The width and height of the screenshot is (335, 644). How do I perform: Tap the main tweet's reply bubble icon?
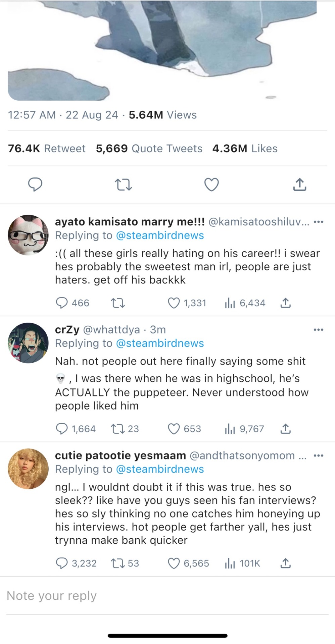[35, 184]
